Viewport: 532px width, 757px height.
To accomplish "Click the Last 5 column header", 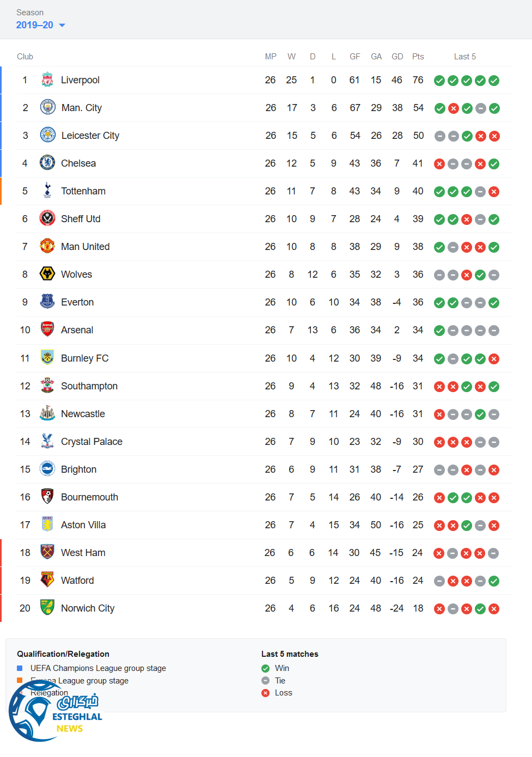I will pos(464,57).
